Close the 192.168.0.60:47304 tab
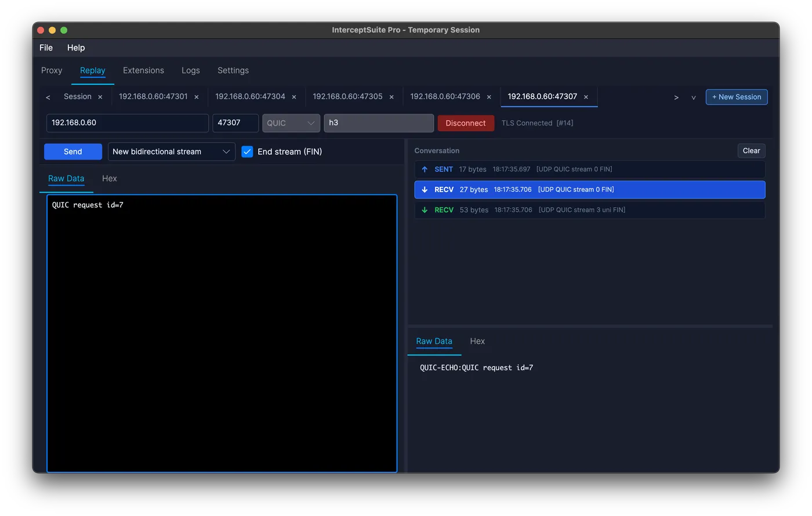Screen dimensions: 812x516 [x=294, y=97]
